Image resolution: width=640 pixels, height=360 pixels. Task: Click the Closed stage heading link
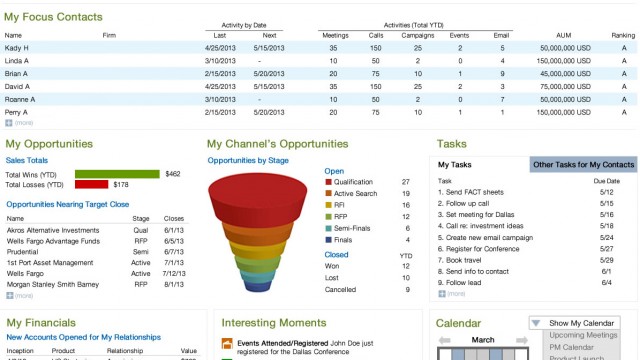(336, 255)
